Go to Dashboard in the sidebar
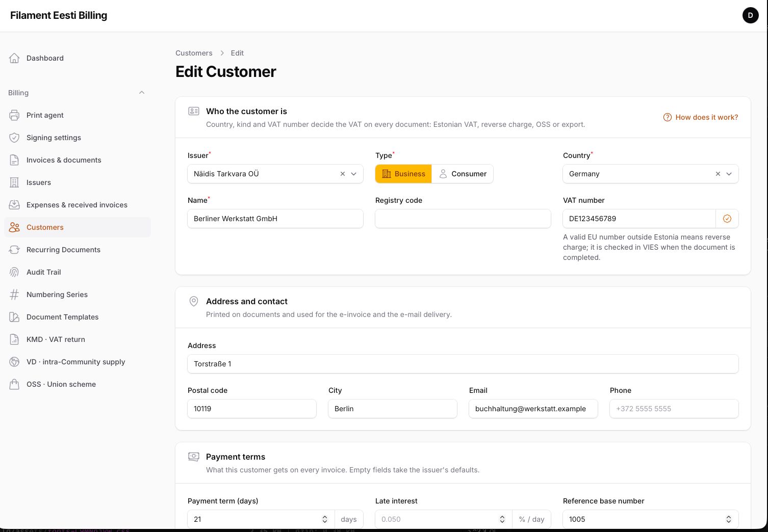Screen dimensions: 768x532 tap(78, 58)
